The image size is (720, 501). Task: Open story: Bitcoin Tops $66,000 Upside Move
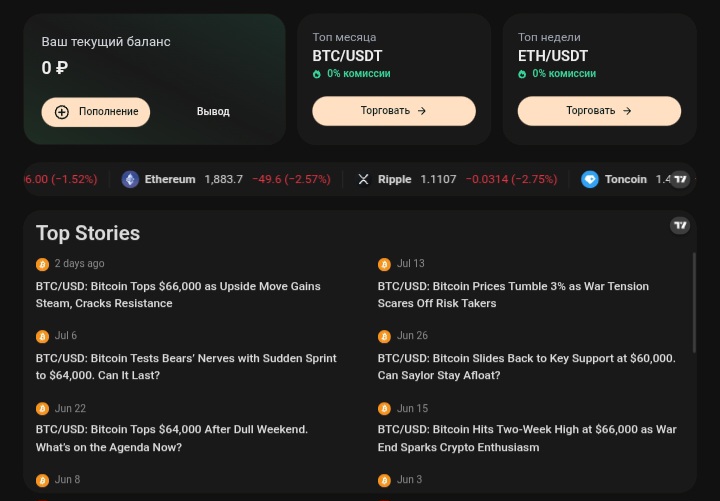(x=178, y=295)
